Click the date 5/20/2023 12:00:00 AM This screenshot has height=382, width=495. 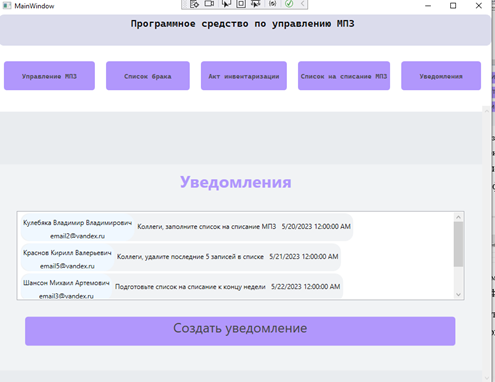pyautogui.click(x=316, y=227)
